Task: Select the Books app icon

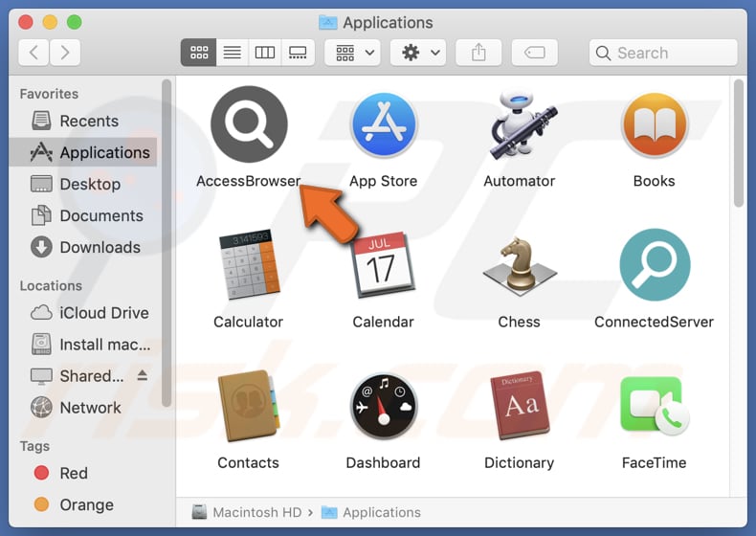Action: [655, 125]
